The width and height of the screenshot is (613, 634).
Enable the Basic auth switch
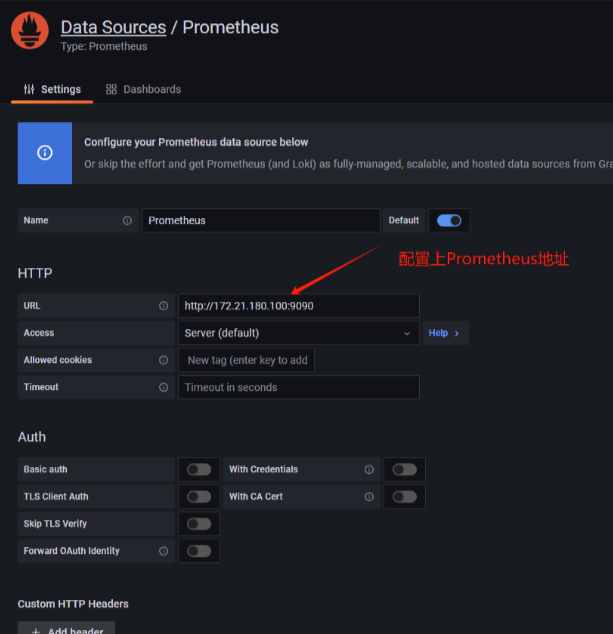tap(199, 469)
